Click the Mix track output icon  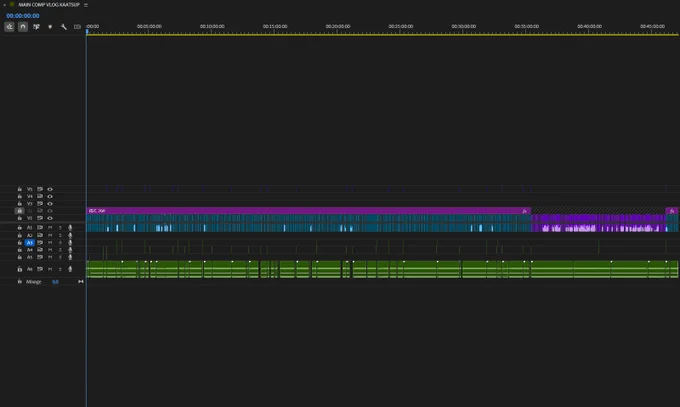pyautogui.click(x=81, y=282)
